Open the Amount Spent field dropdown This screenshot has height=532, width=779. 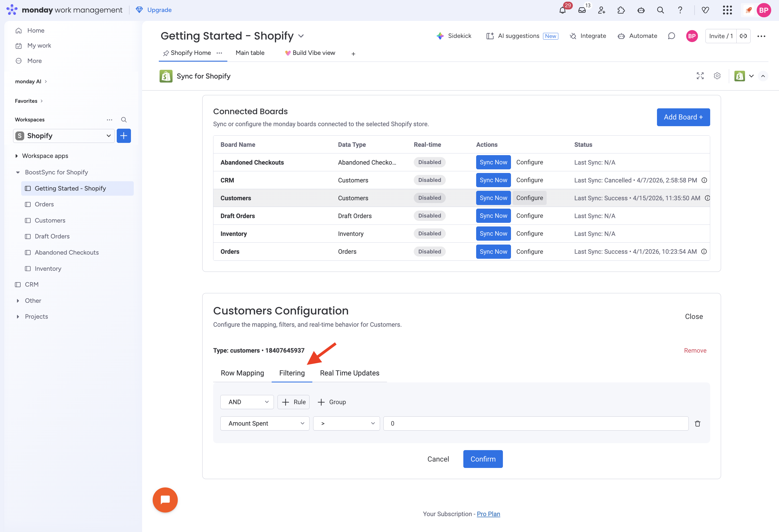click(265, 423)
